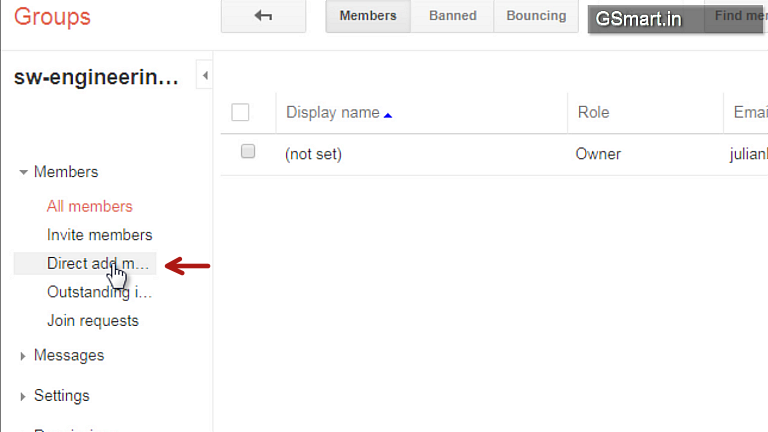Tick the checkbox for the Owner row

[x=248, y=151]
